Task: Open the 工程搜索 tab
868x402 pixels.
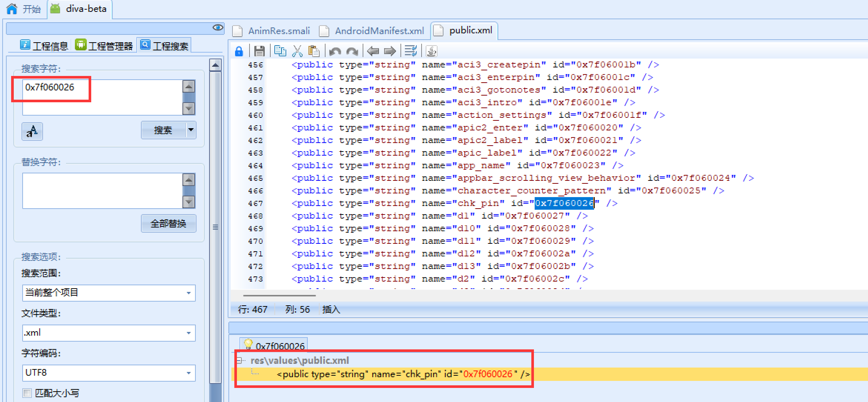Action: (164, 46)
